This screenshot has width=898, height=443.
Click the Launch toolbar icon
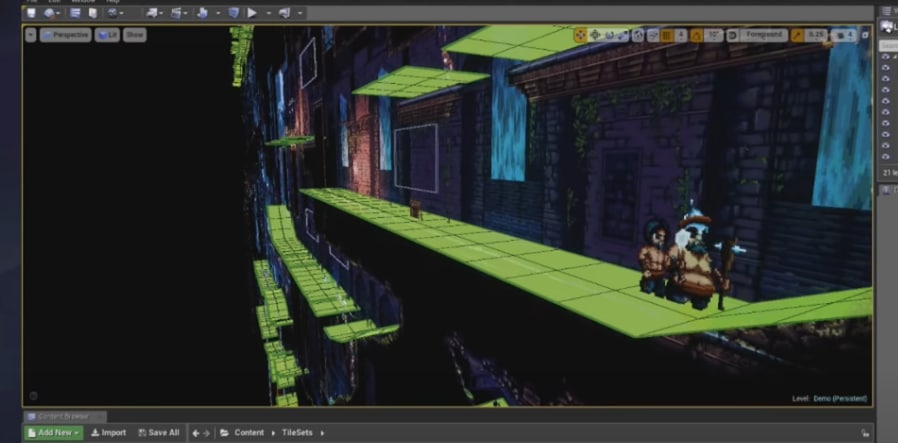click(x=284, y=13)
